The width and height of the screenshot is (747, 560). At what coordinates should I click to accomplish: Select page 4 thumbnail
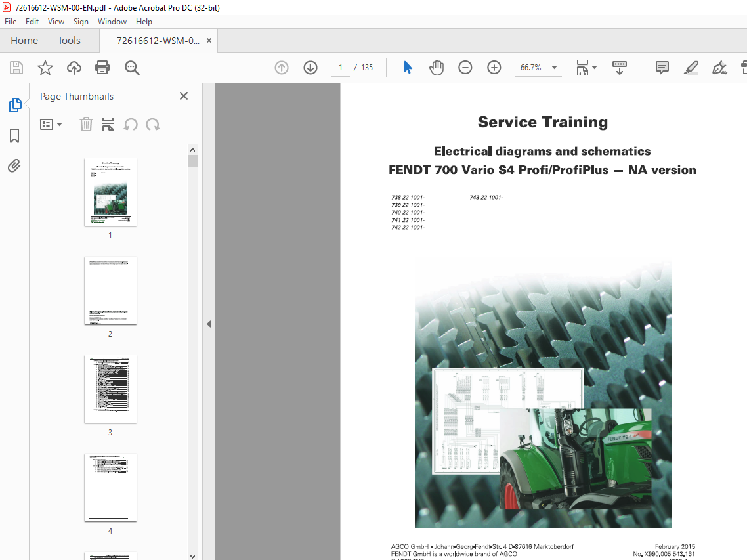pyautogui.click(x=110, y=488)
